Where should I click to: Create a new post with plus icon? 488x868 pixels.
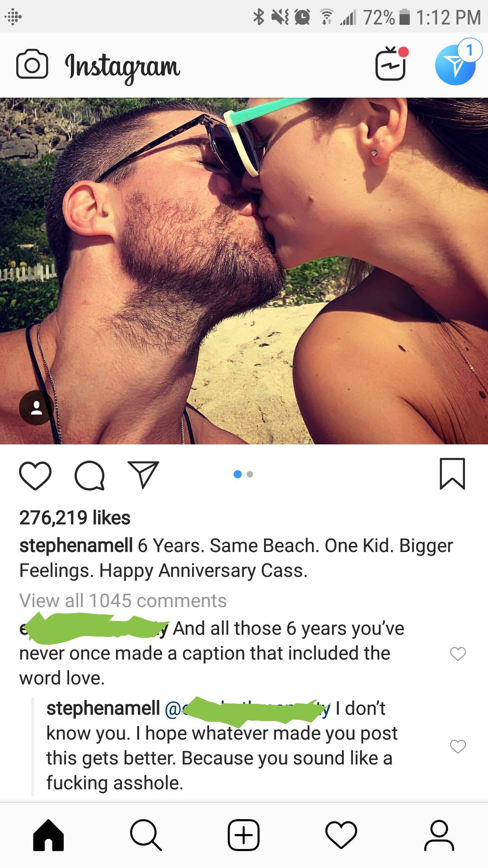[x=244, y=835]
